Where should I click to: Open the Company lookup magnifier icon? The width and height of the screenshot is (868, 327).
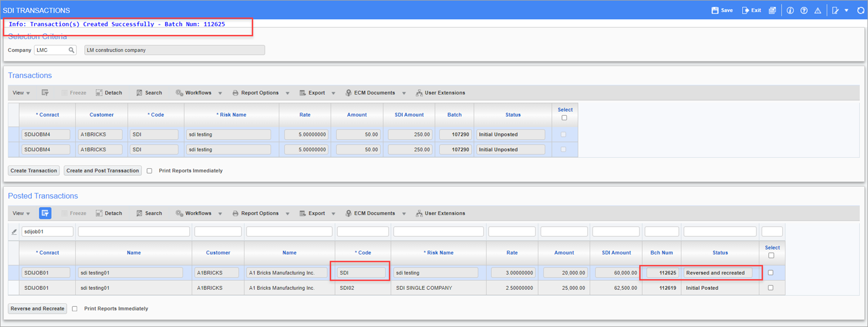[x=71, y=50]
